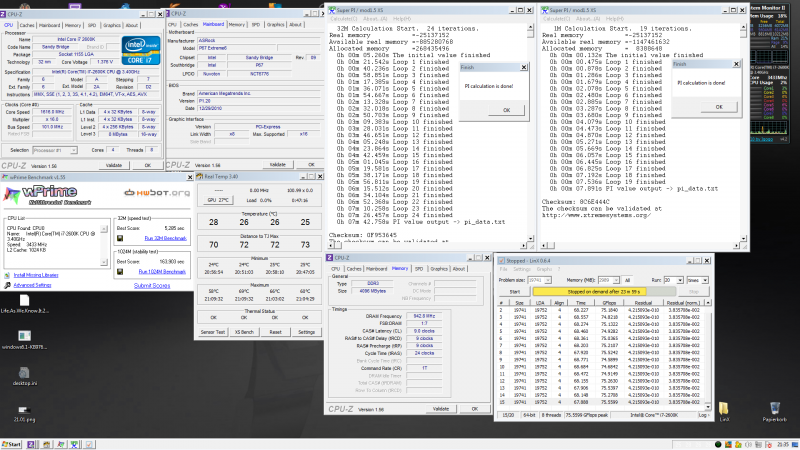Click the fourth taskbar icon after Start
Image resolution: width=800 pixels, height=450 pixels.
[x=74, y=444]
